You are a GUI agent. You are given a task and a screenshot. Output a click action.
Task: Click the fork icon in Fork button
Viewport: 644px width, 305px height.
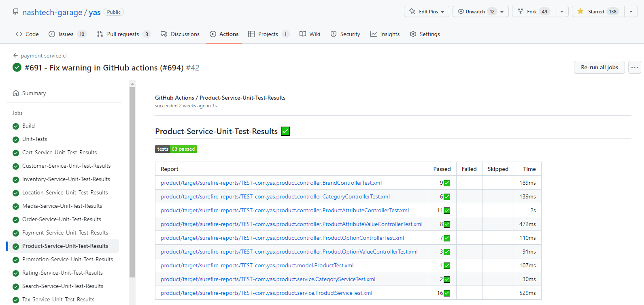tap(521, 11)
